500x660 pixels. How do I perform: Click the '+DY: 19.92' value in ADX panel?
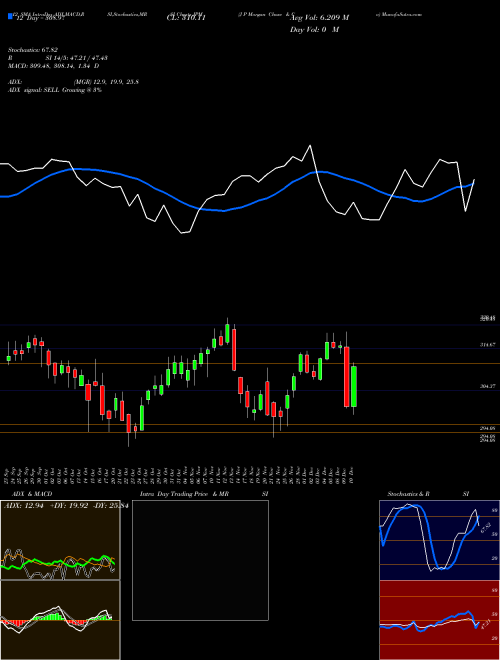69,506
